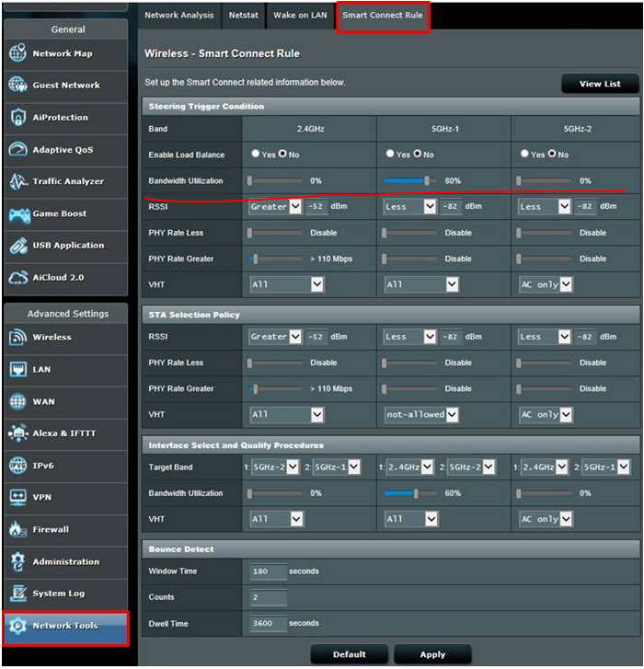Open WAN globe icon

pyautogui.click(x=17, y=401)
